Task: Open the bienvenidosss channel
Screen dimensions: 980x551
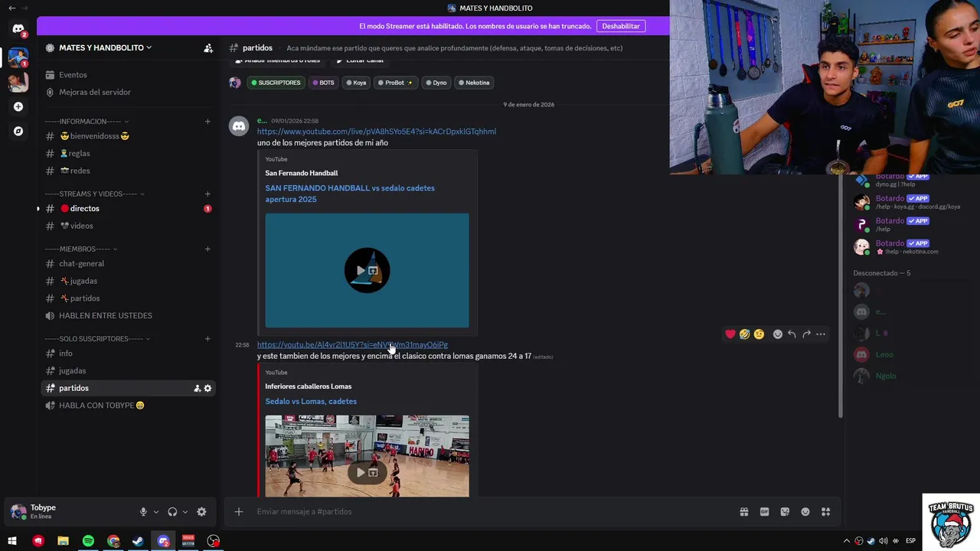Action: pyautogui.click(x=128, y=136)
